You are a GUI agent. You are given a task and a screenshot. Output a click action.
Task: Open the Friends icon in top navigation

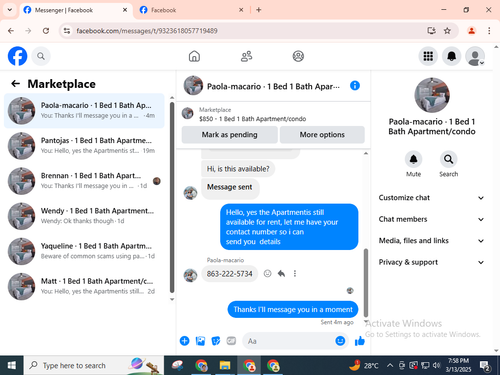coord(246,56)
